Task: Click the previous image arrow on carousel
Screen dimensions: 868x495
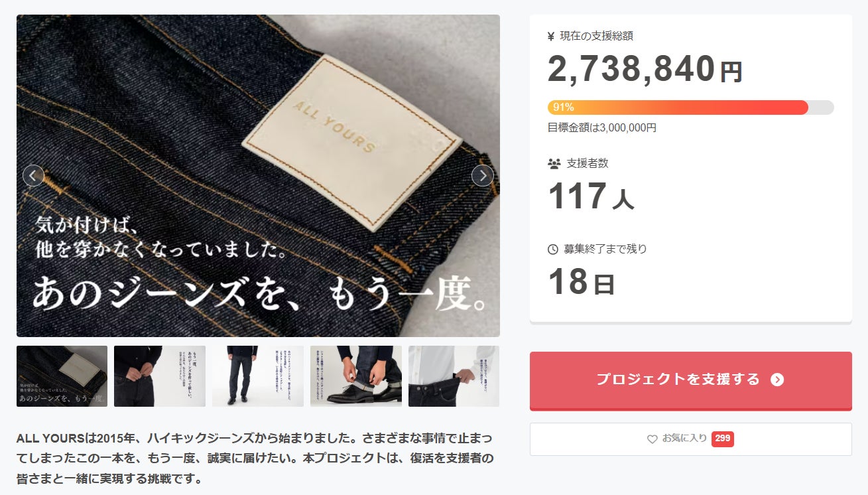Action: coord(33,176)
